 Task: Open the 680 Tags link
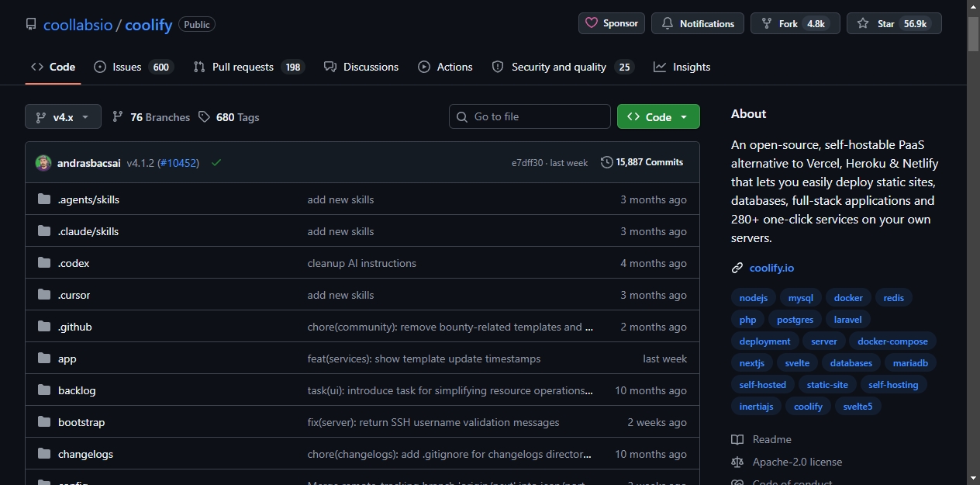(x=229, y=117)
